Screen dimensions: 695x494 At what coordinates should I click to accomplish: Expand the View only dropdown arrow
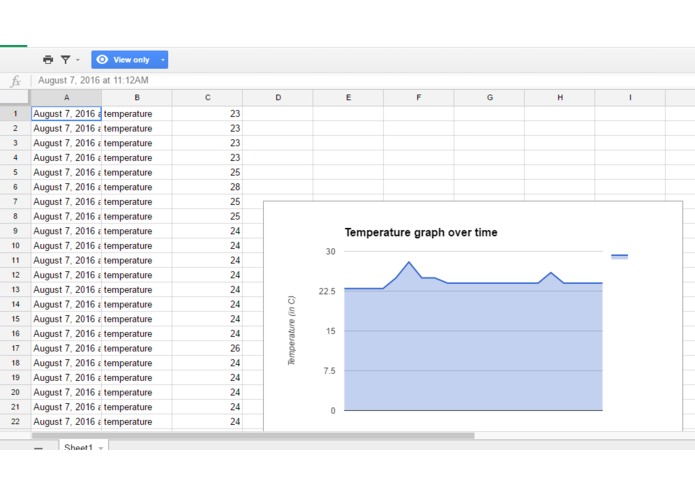coord(163,60)
